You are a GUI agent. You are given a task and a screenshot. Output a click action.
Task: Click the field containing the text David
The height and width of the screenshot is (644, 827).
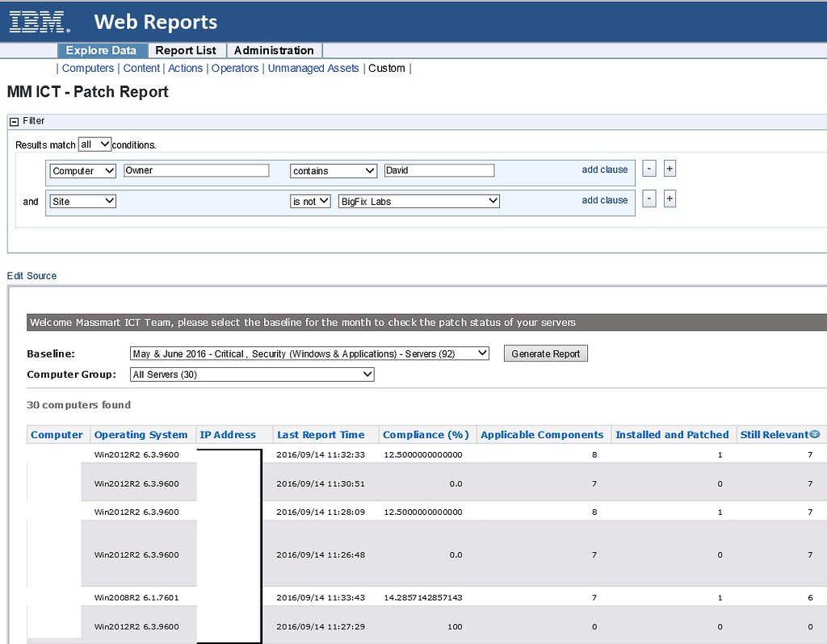coord(439,170)
